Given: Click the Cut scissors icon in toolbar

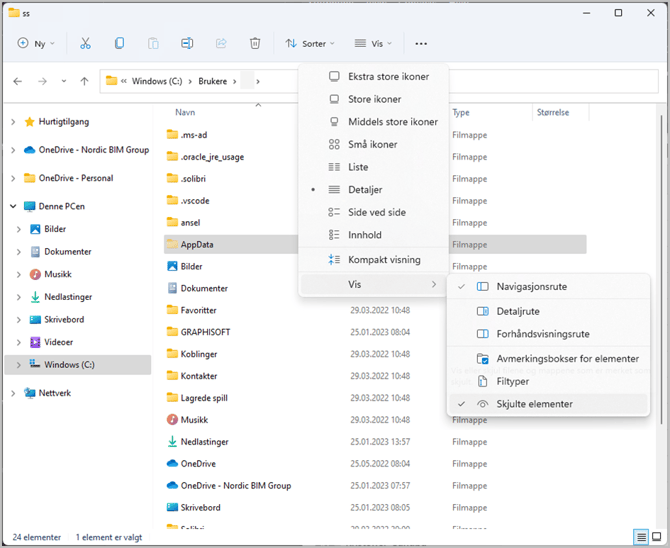Looking at the screenshot, I should click(x=85, y=44).
